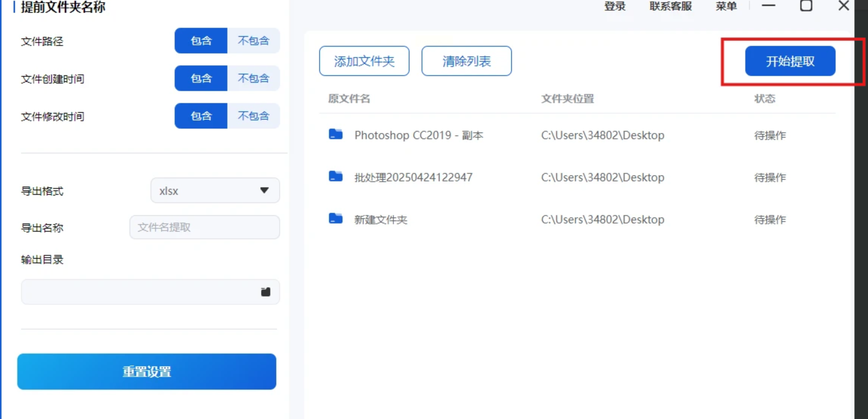Minimize the application window
Viewport: 868px width, 419px height.
pos(768,6)
